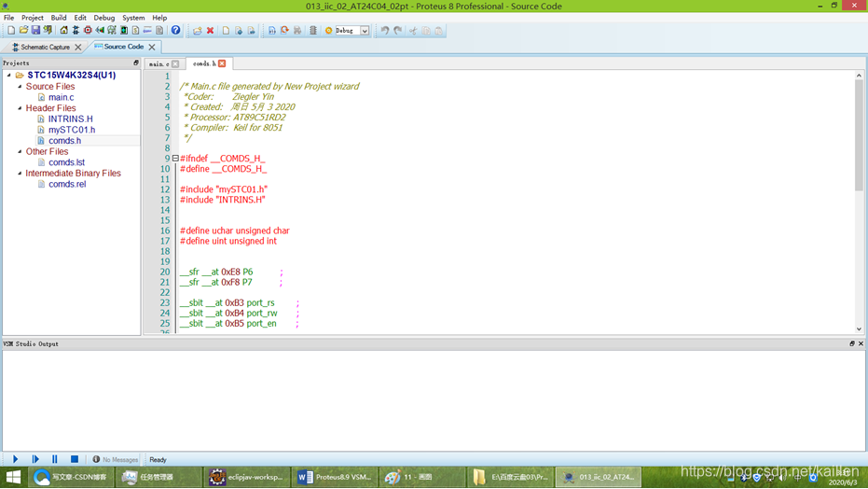Viewport: 868px width, 489px height.
Task: Switch to eclipjav-workspace in the taskbar
Action: coord(246,477)
